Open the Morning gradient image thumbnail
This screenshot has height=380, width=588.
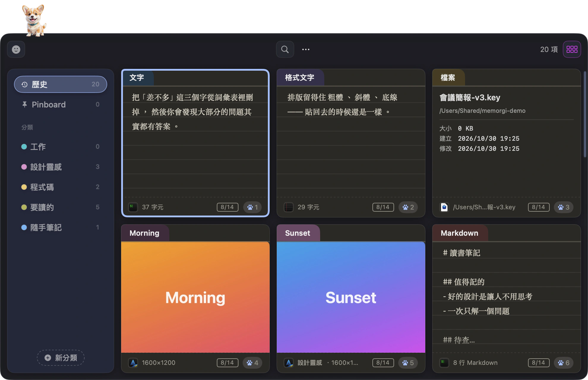coord(195,297)
